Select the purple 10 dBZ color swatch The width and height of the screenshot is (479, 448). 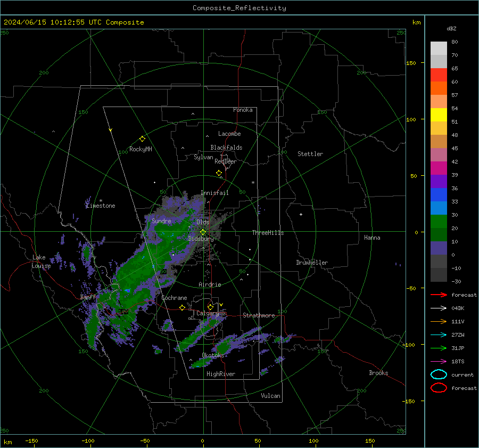439,248
